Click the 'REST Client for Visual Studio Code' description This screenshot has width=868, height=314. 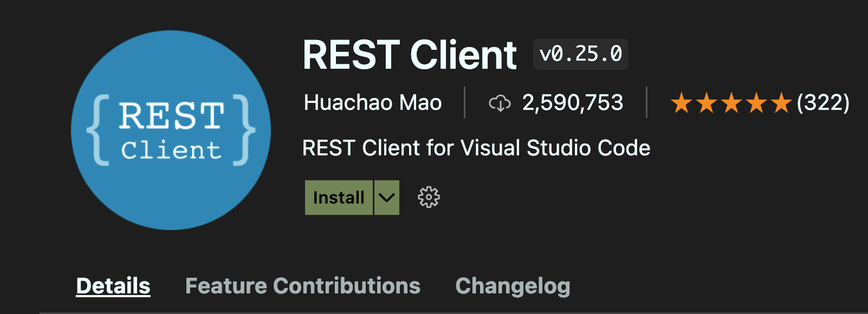coord(476,148)
